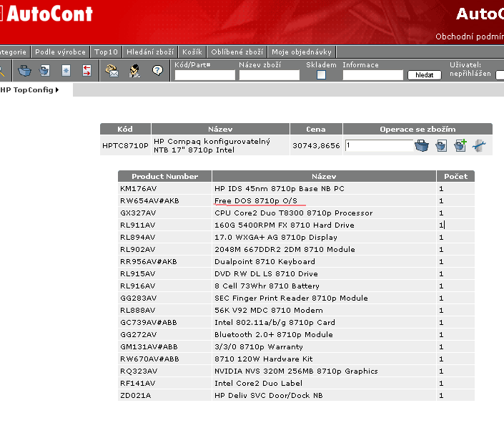Select 3/3/0 8710p Warranty row
This screenshot has height=423, width=504.
[x=296, y=346]
